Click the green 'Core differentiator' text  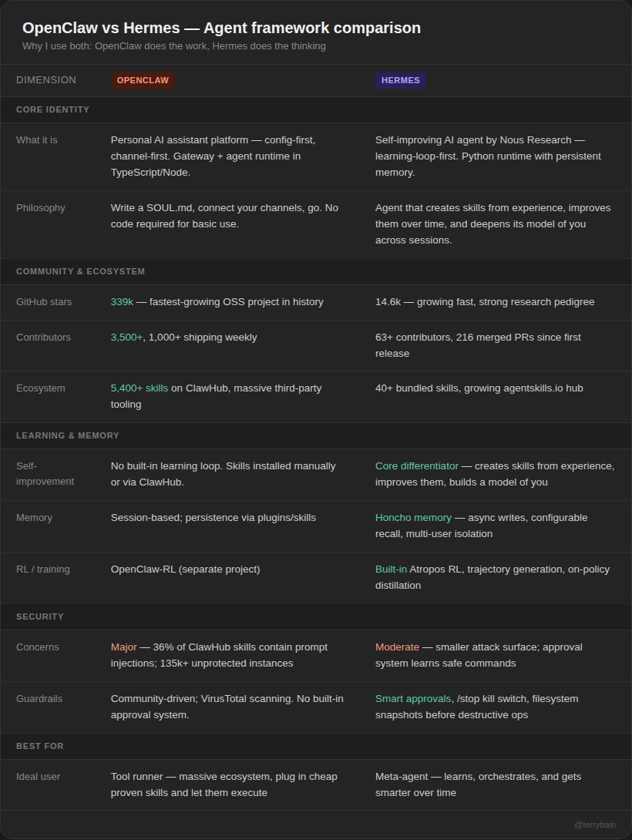416,466
